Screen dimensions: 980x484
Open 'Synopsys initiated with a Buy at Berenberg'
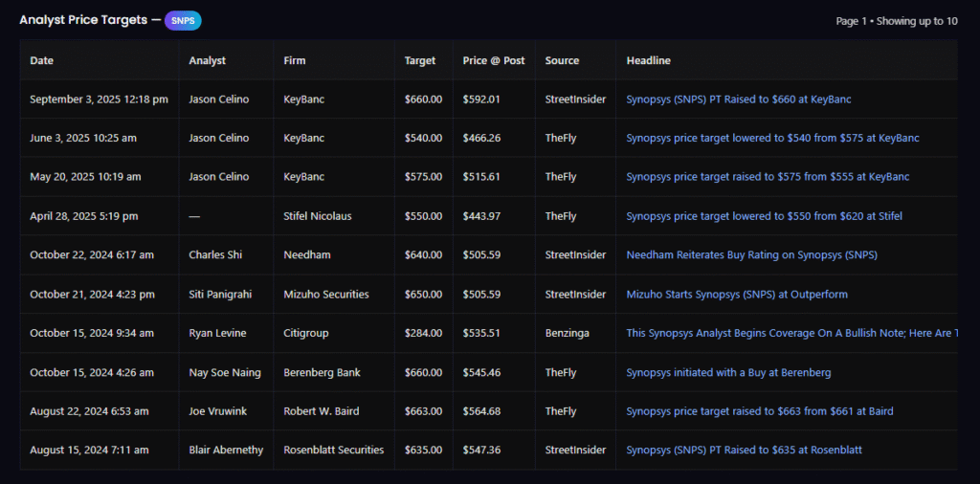point(728,372)
